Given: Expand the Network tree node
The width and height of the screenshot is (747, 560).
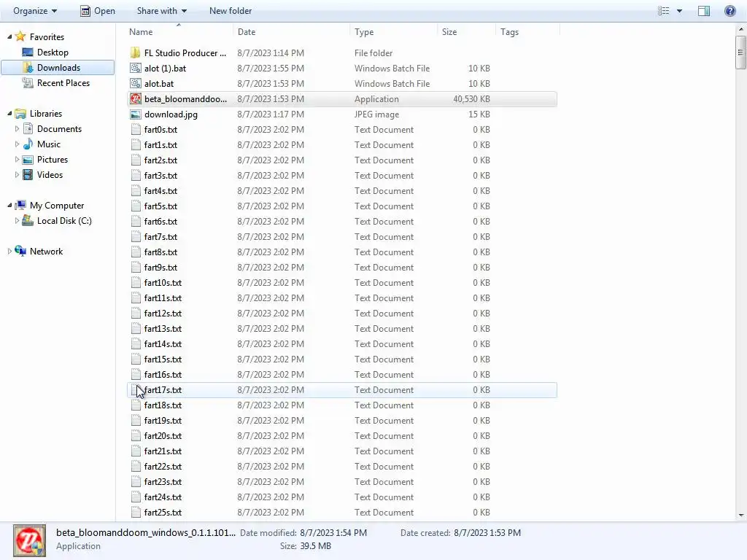Looking at the screenshot, I should [x=9, y=252].
